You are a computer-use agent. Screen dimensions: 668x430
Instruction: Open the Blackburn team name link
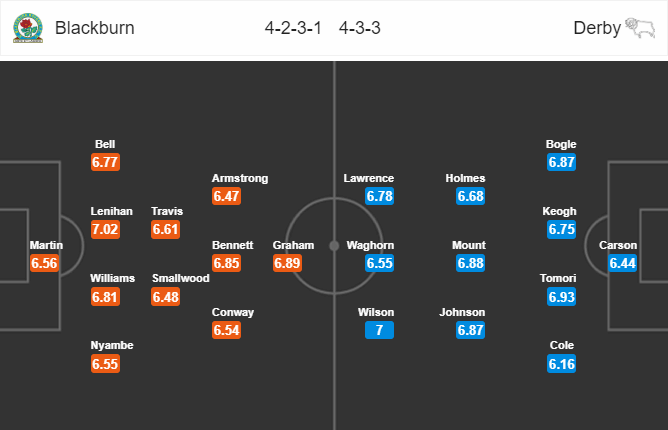95,28
